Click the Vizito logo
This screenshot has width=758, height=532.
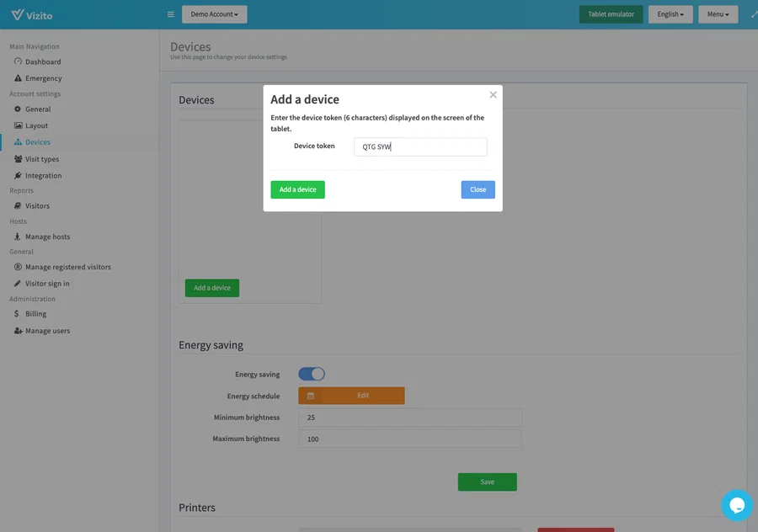30,14
